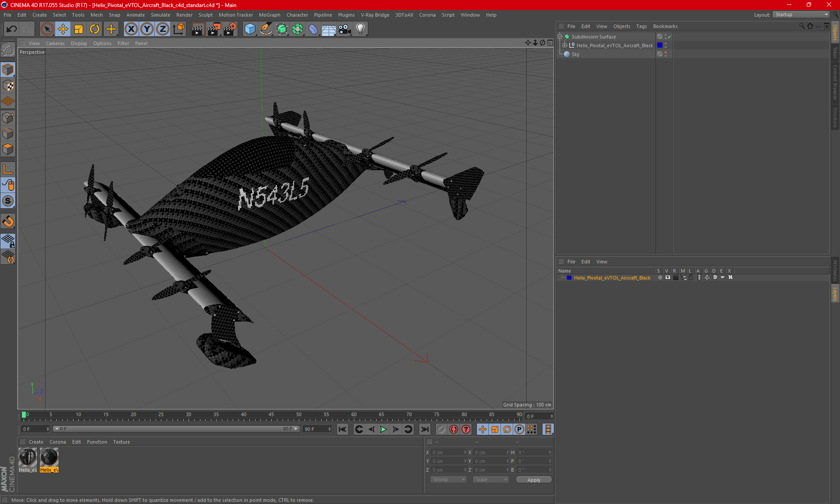The width and height of the screenshot is (840, 504).
Task: Activate the Rotate tool
Action: click(x=94, y=29)
